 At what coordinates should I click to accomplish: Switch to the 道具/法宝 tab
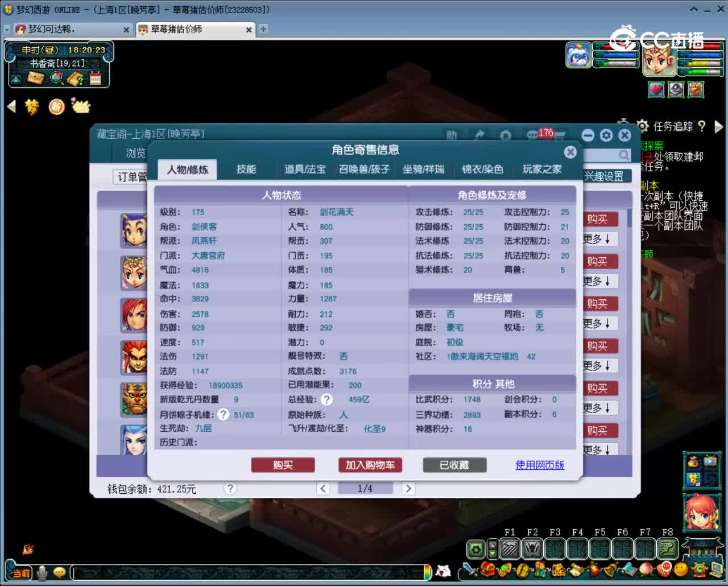click(305, 169)
